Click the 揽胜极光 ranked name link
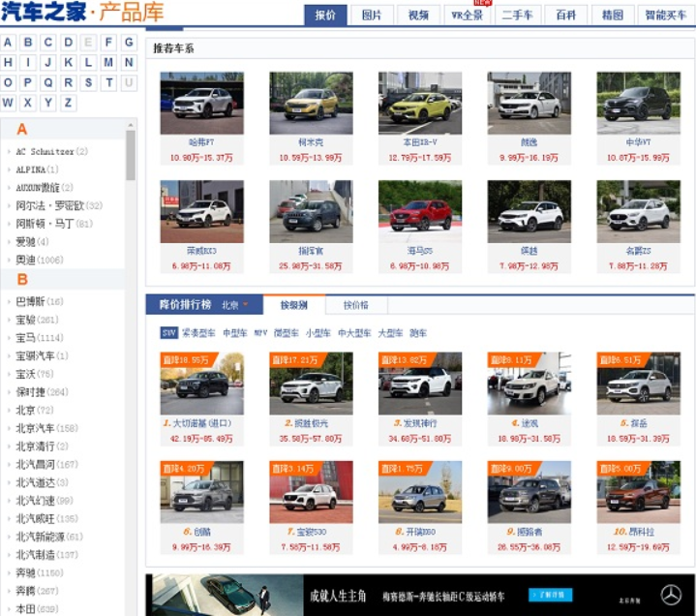Image resolution: width=696 pixels, height=616 pixels. point(311,423)
